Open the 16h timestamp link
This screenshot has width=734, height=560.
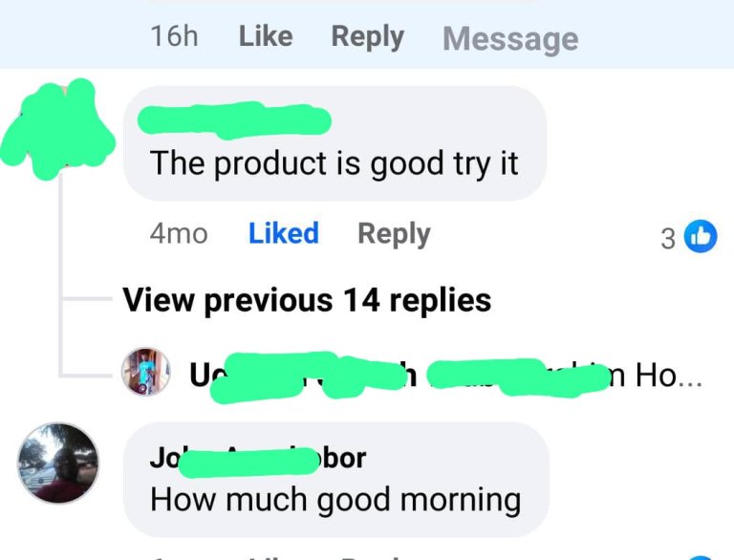174,36
